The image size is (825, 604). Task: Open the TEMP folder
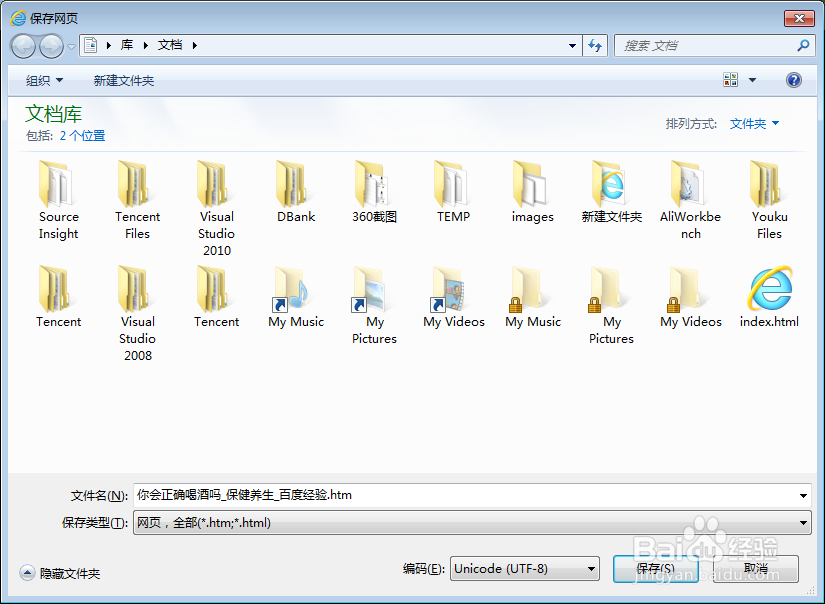tap(453, 192)
